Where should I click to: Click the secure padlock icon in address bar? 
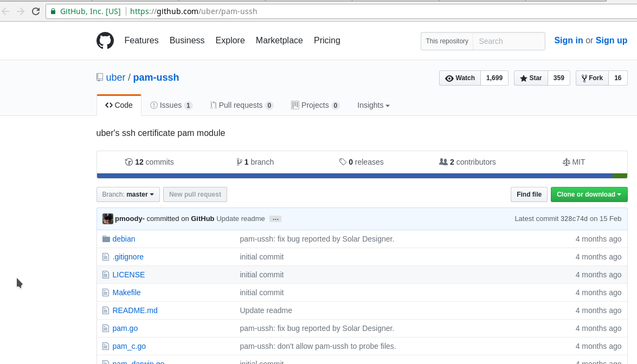coord(53,11)
